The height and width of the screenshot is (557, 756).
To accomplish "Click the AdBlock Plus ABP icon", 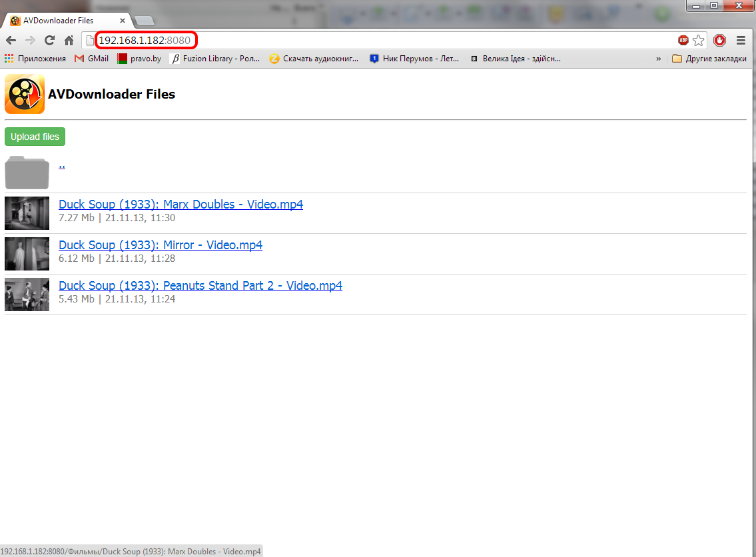I will pos(683,41).
